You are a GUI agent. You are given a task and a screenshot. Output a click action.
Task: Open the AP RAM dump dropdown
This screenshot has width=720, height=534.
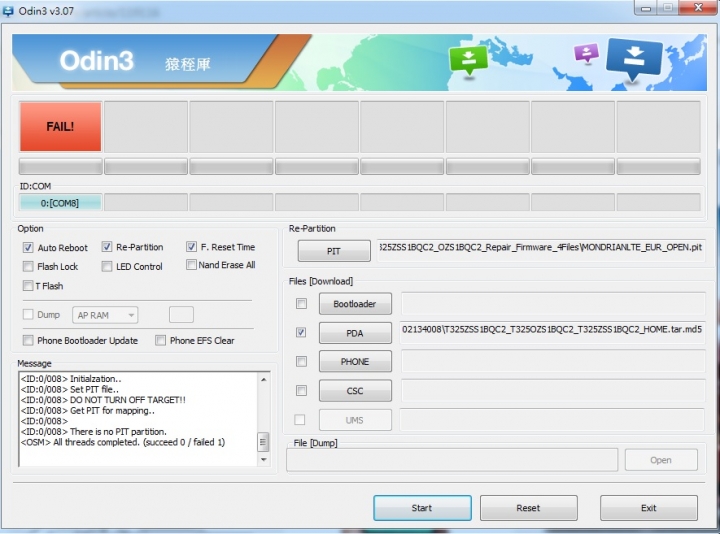coord(105,315)
